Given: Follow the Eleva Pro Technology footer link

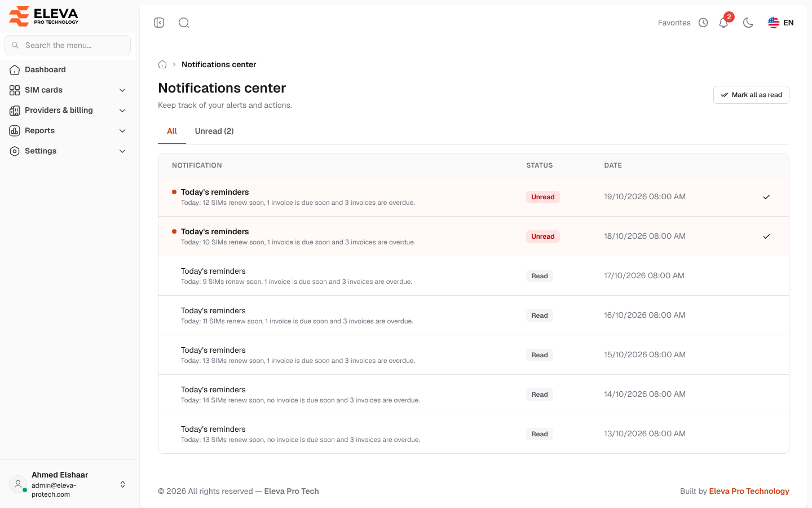Looking at the screenshot, I should 749,491.
